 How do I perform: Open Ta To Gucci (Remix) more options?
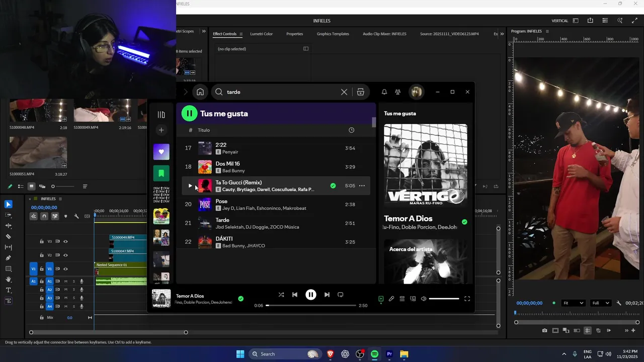point(362,186)
